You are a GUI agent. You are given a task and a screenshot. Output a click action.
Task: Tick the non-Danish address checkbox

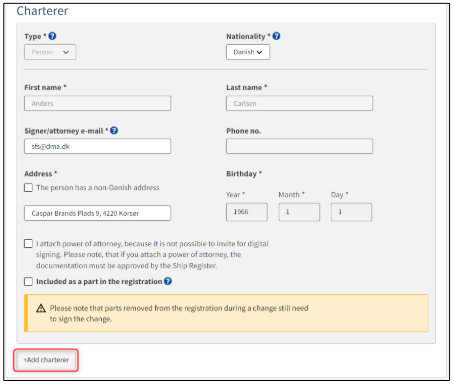point(28,188)
